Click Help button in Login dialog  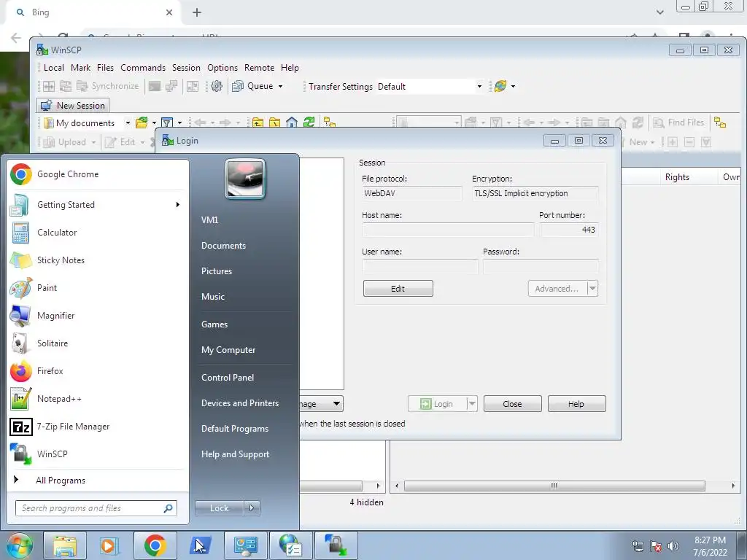(x=576, y=404)
